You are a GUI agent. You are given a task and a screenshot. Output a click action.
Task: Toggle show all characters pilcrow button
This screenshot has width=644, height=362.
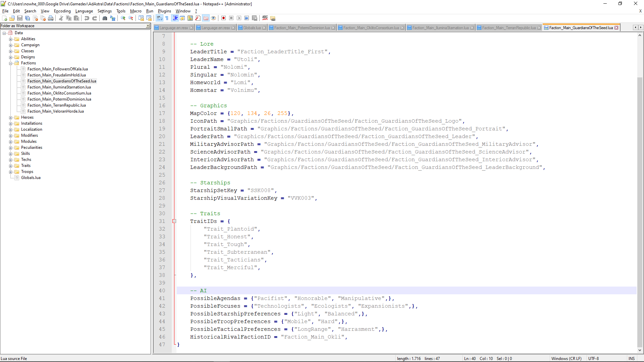167,18
